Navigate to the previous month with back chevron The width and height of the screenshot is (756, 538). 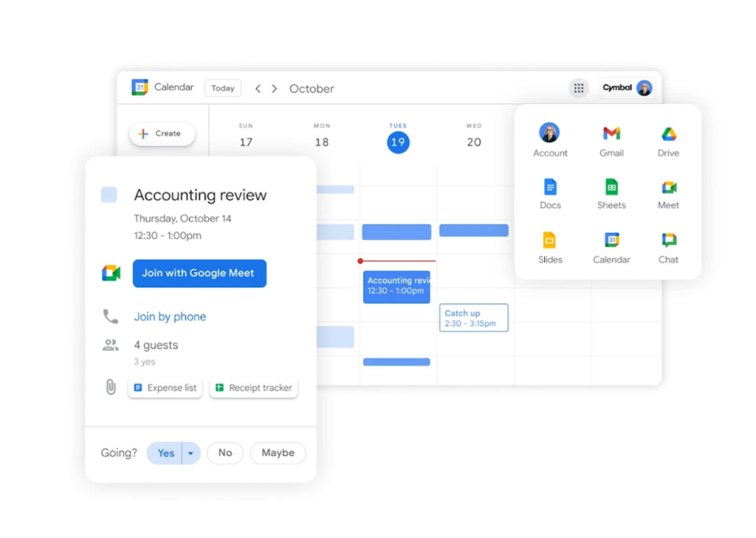pos(257,88)
